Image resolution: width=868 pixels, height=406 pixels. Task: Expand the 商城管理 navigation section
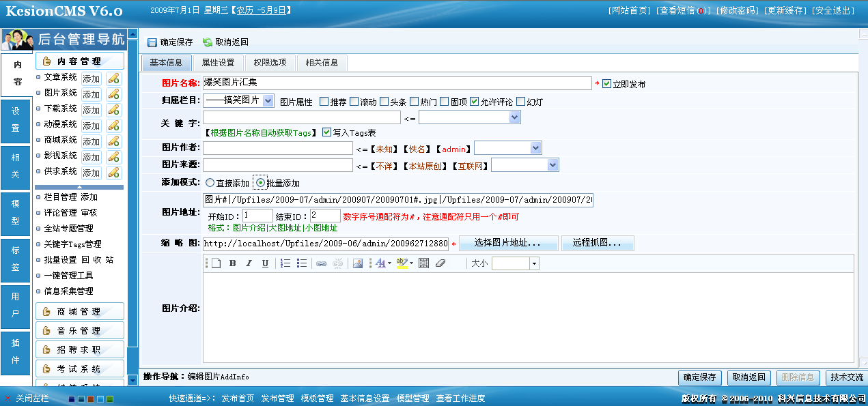[80, 312]
